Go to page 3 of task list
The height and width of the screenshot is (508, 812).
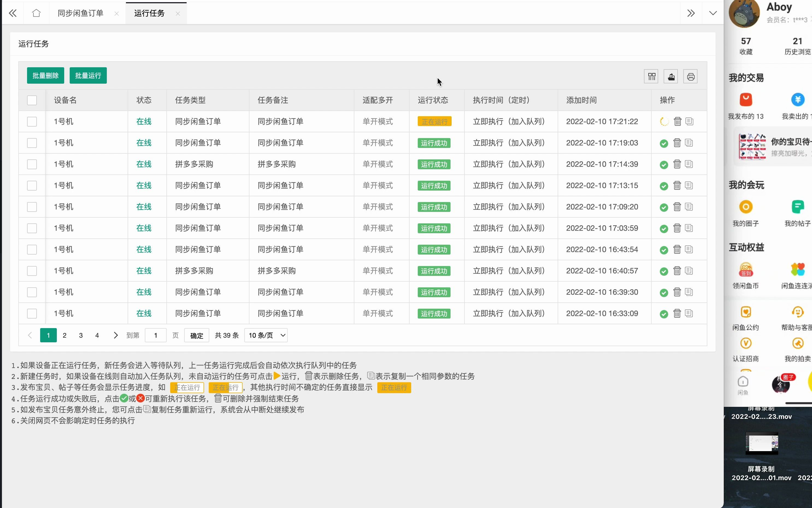point(81,335)
